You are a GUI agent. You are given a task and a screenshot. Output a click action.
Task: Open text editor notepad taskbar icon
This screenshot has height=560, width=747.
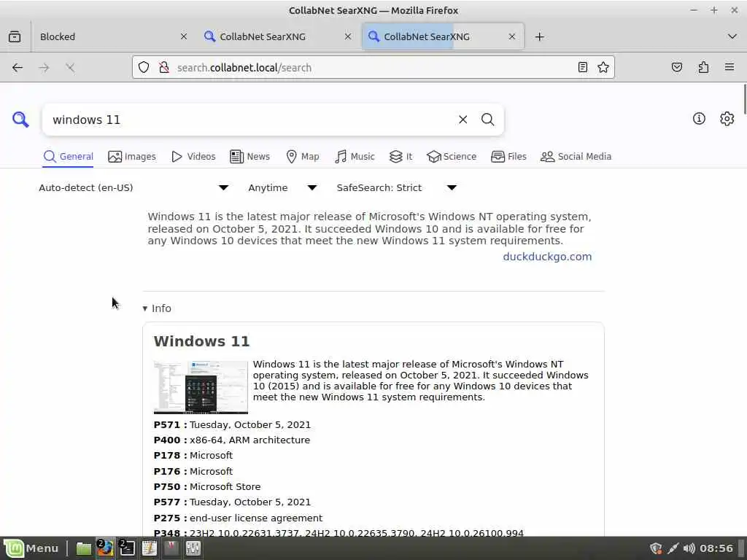point(149,548)
